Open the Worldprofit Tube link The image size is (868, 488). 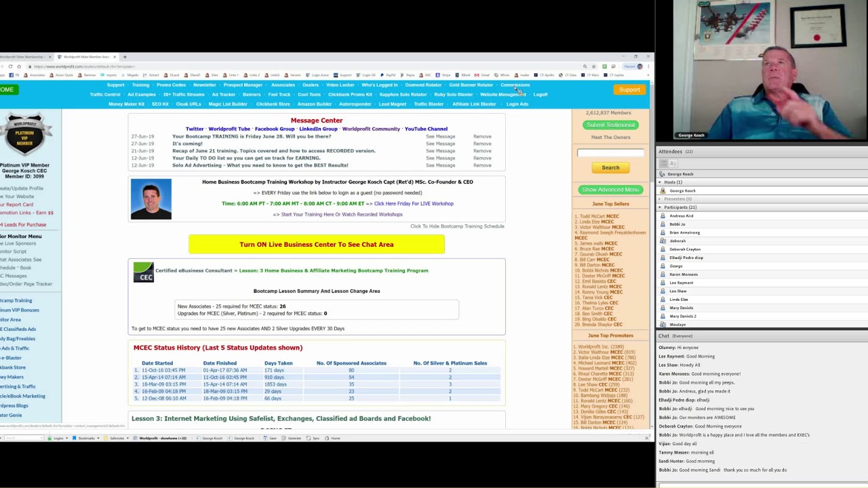coord(229,129)
